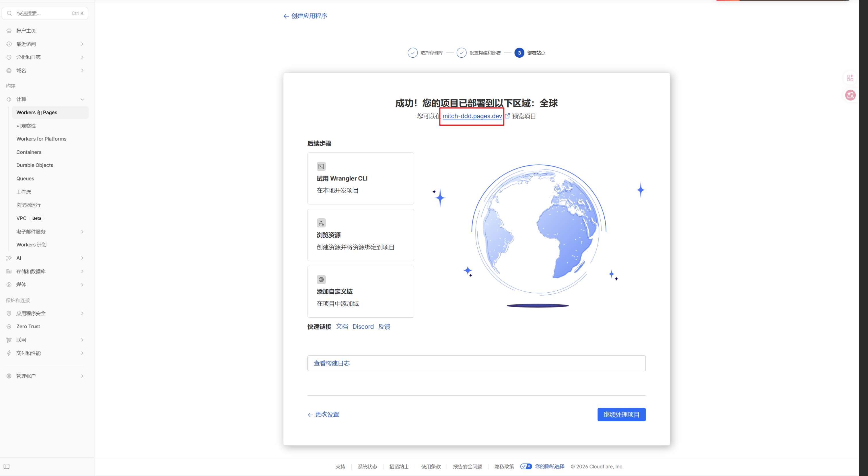The height and width of the screenshot is (476, 868).
Task: Open 浏览器运行 in sidebar
Action: (28, 205)
